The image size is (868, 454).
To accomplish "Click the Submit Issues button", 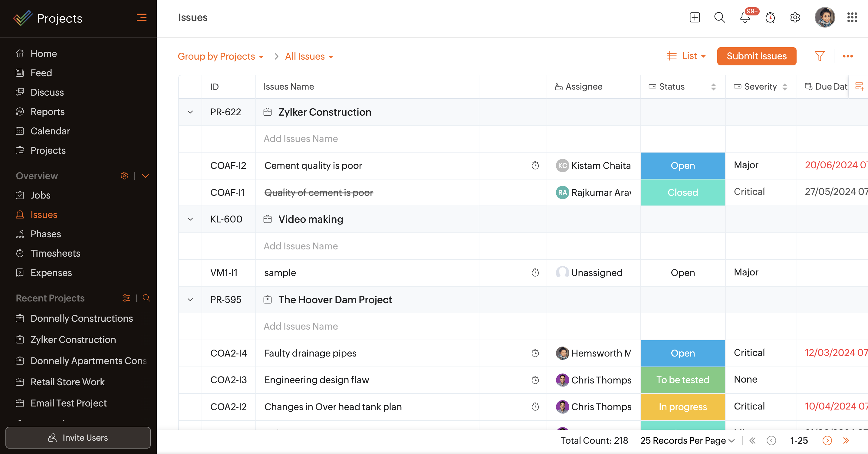I will coord(756,56).
